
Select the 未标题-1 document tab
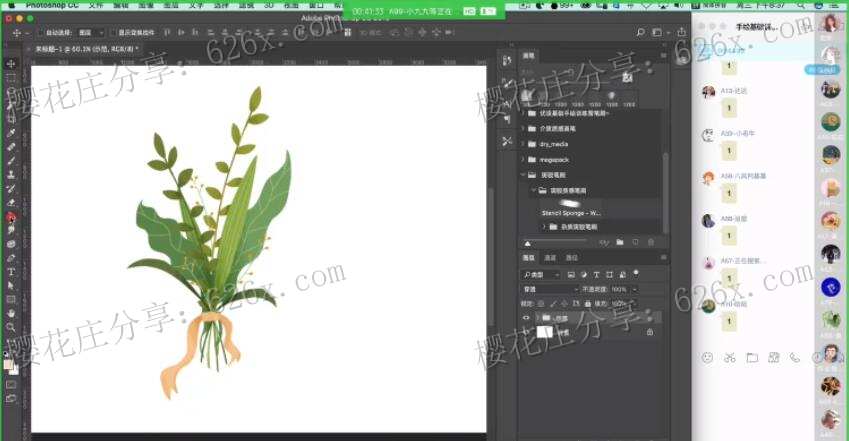[x=87, y=49]
